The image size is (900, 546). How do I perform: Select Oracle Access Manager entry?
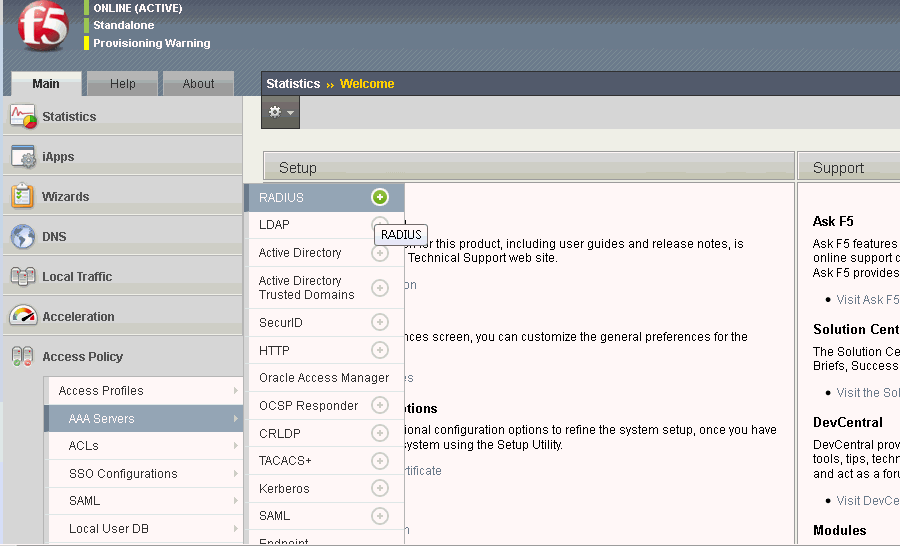pos(323,378)
